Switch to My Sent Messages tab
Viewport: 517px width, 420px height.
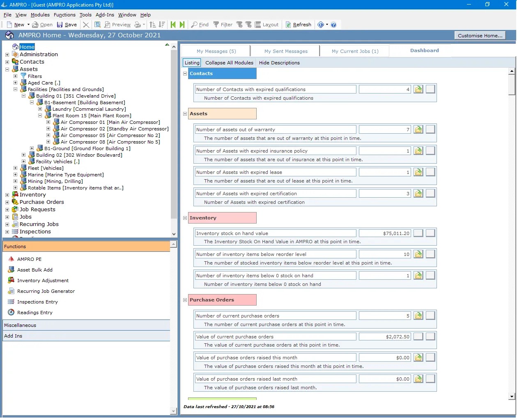click(x=286, y=51)
